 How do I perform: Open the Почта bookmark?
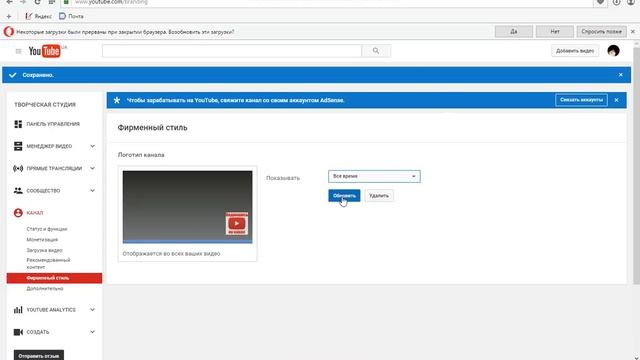point(71,16)
